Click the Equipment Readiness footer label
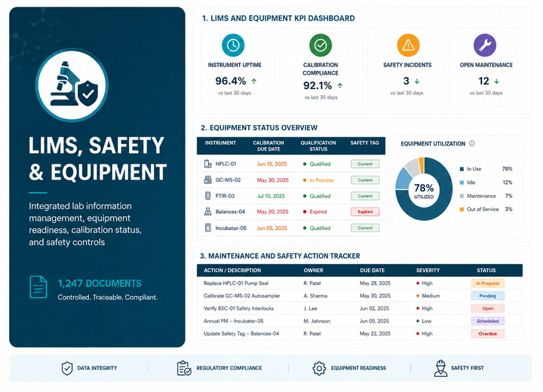543x392 pixels. tap(358, 368)
